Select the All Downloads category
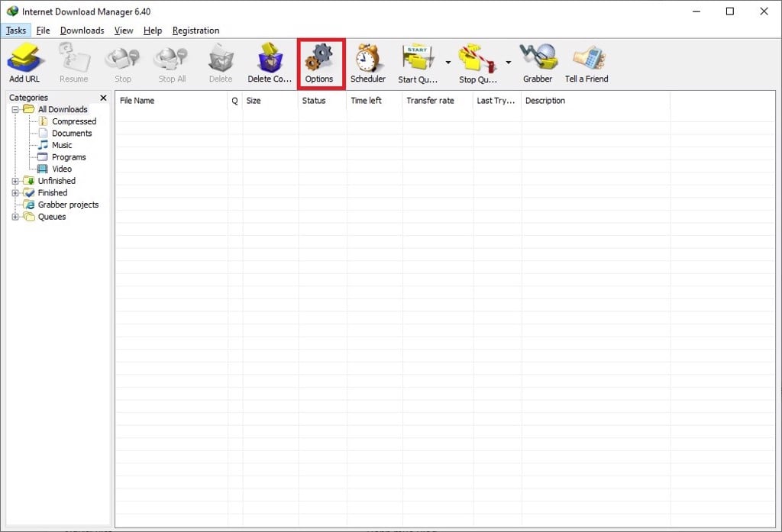Image resolution: width=782 pixels, height=532 pixels. click(x=63, y=109)
